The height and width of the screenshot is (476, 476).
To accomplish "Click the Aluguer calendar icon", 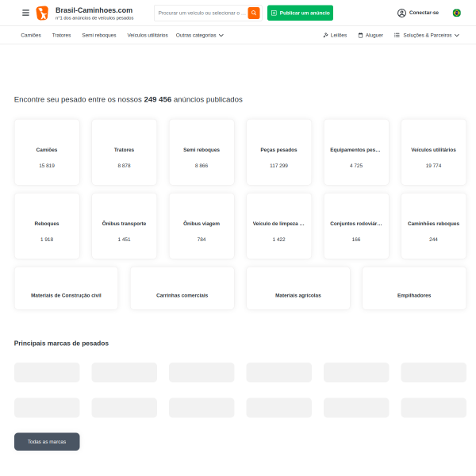I will (360, 35).
